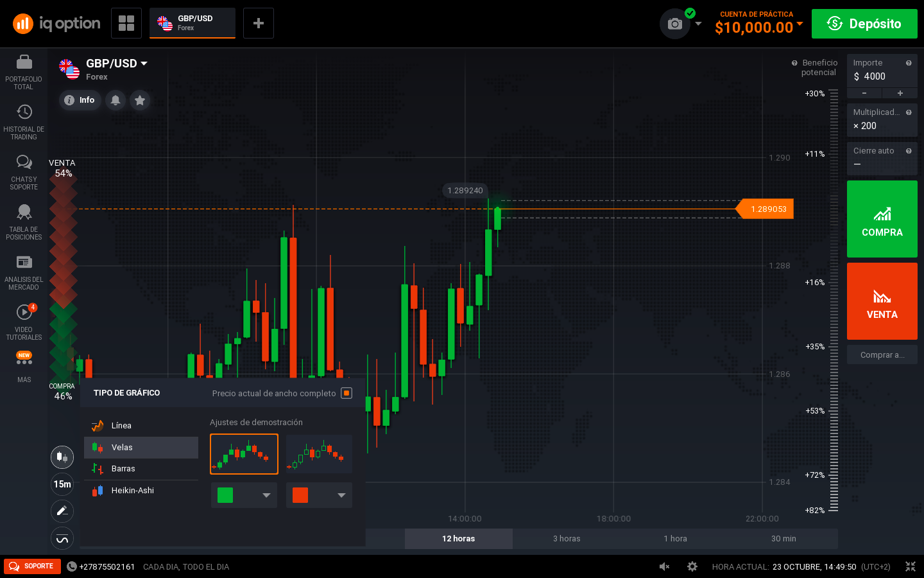The width and height of the screenshot is (924, 578).
Task: Select the Heikin-Ashi chart type
Action: tap(141, 491)
